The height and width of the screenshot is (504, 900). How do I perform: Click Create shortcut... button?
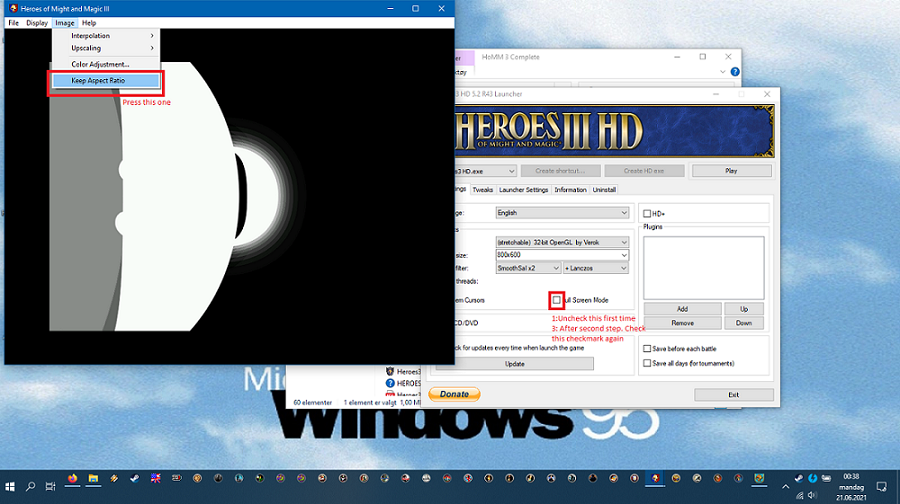(560, 171)
